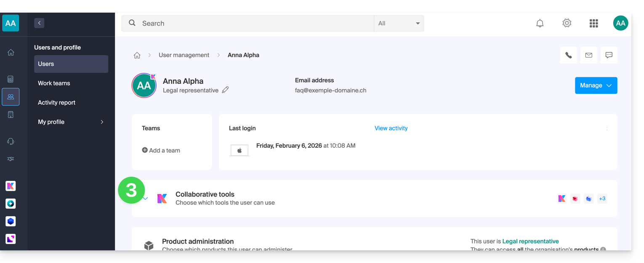Open the settings gear icon

567,23
